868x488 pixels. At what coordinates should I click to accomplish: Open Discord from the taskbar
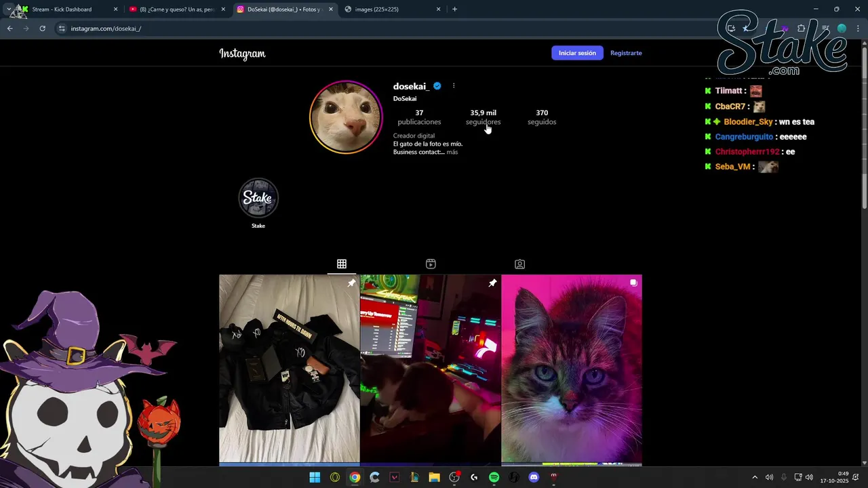point(534,477)
